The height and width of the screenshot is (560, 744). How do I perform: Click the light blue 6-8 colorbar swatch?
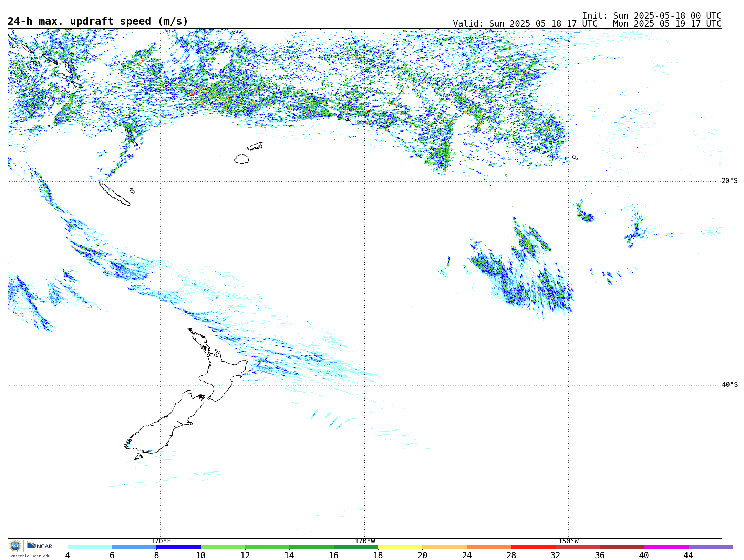(134, 547)
